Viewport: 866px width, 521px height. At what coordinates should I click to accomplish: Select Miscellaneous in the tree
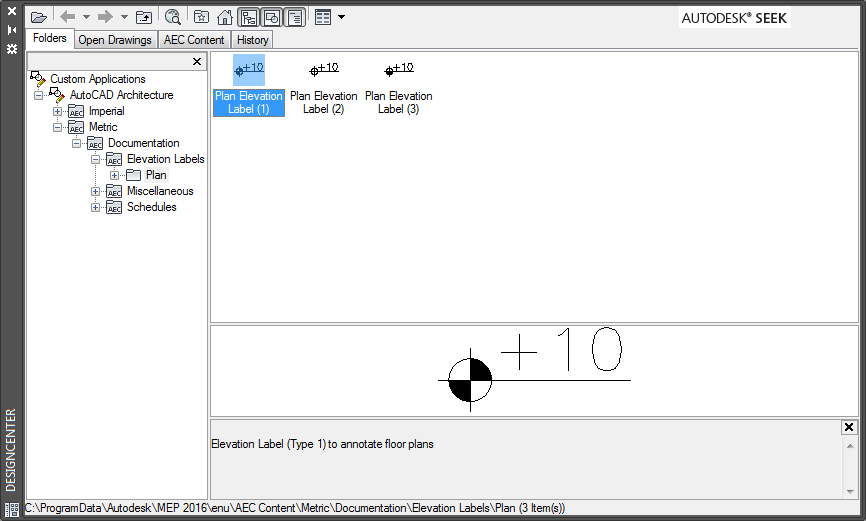(x=160, y=191)
